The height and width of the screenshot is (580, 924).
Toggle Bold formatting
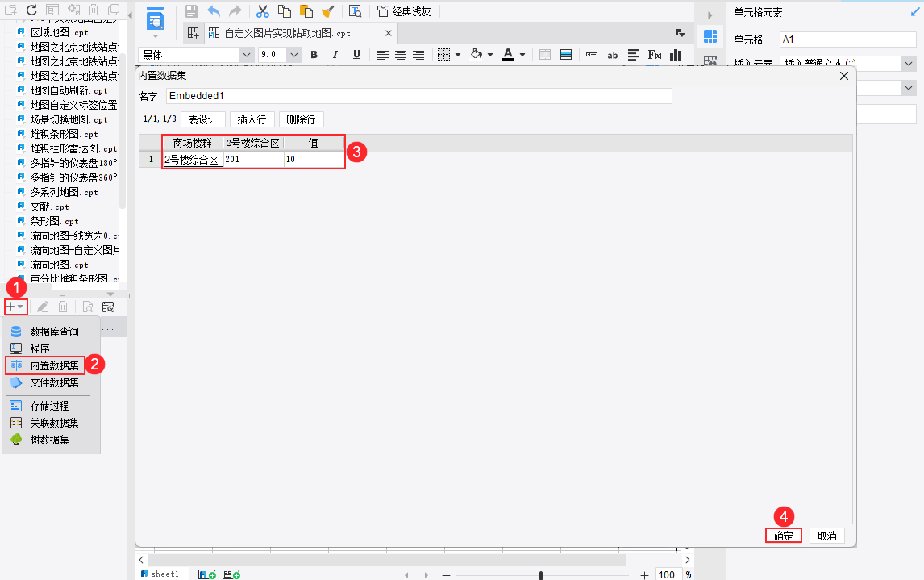(x=314, y=55)
